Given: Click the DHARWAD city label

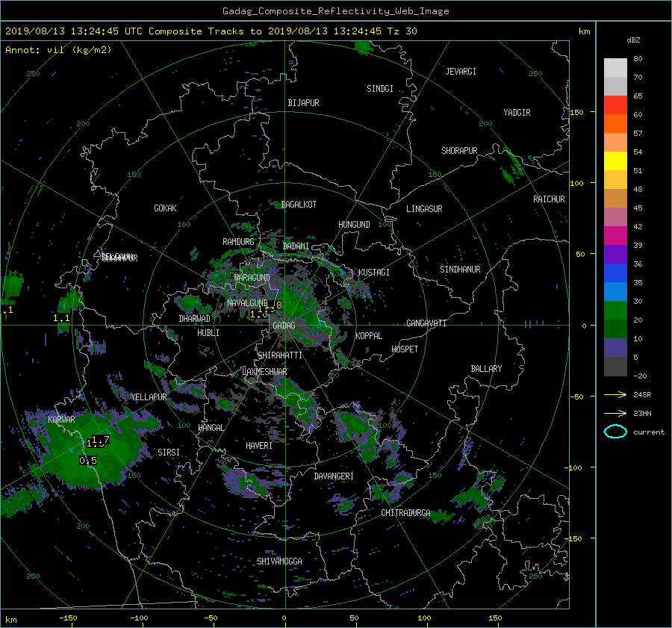Looking at the screenshot, I should (195, 319).
